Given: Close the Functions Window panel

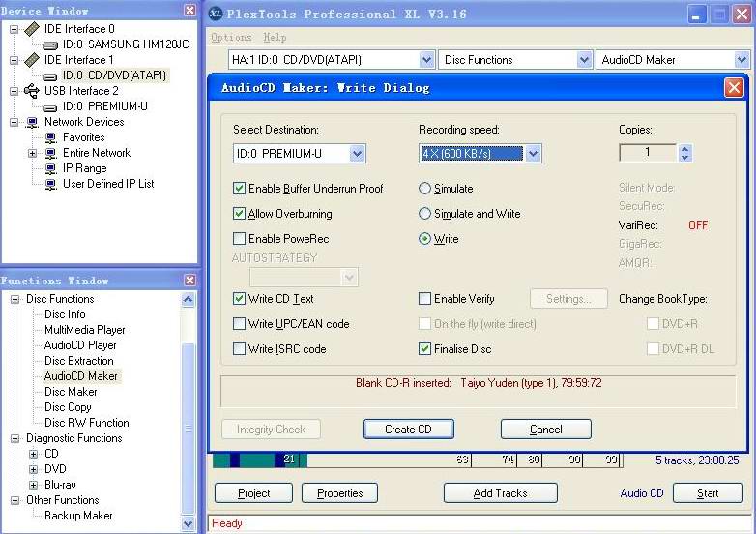Looking at the screenshot, I should 190,280.
